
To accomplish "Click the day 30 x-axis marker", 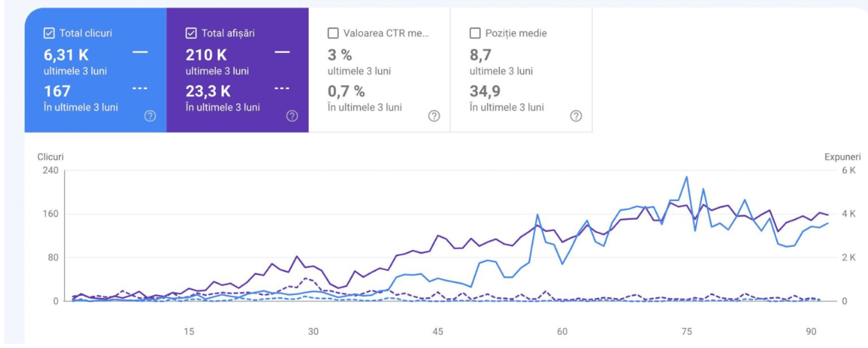I will (313, 331).
